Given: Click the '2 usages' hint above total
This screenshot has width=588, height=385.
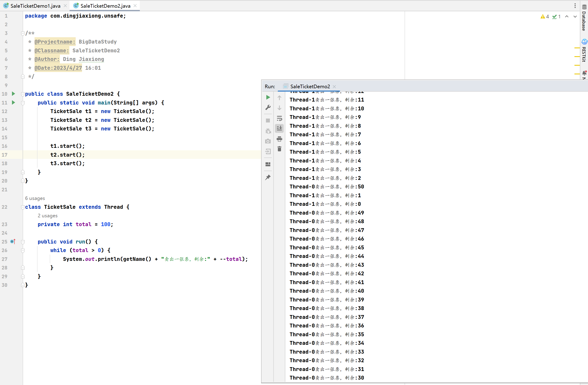Looking at the screenshot, I should click(x=47, y=216).
